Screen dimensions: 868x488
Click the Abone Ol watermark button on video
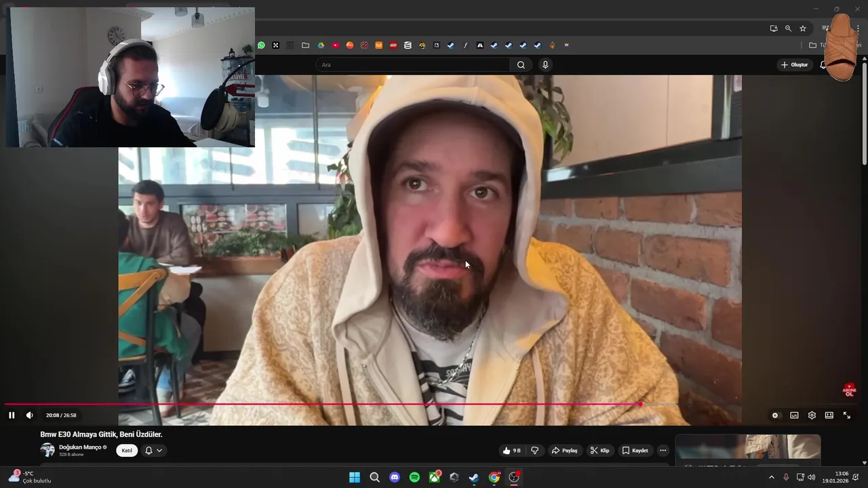pyautogui.click(x=849, y=390)
